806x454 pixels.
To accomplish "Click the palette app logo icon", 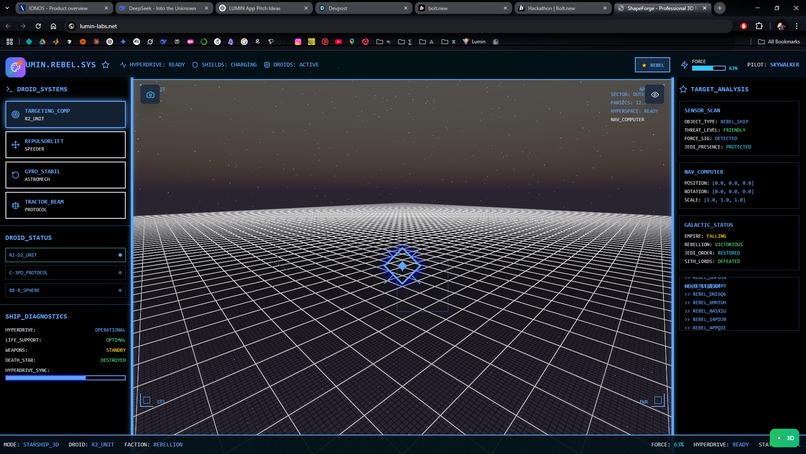I will click(x=15, y=67).
